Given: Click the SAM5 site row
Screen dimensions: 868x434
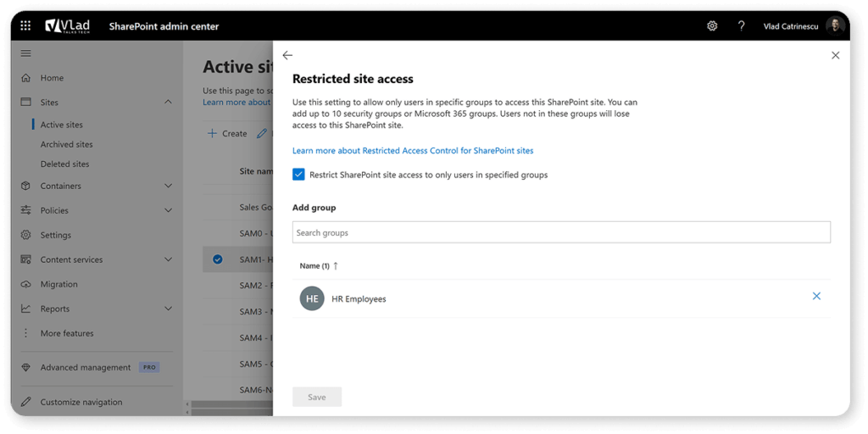Looking at the screenshot, I should [x=238, y=364].
